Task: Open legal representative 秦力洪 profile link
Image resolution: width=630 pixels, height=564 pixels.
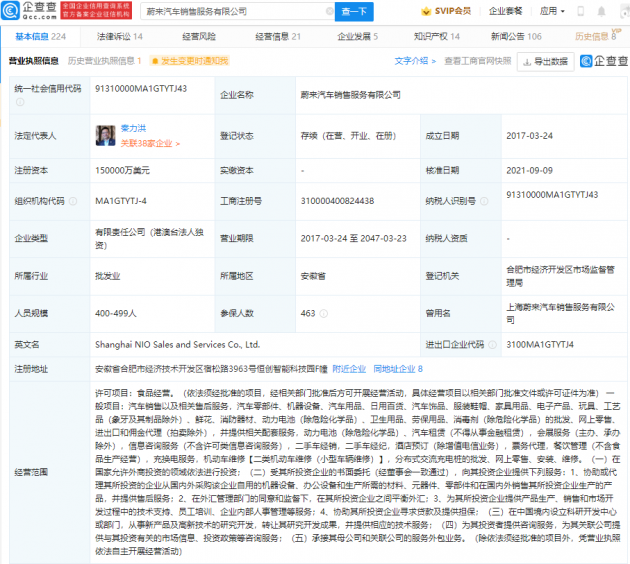Action: [x=133, y=128]
